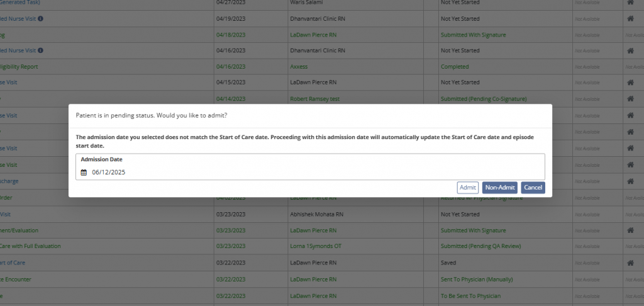Open the Encounter task dated 03/22/2023

tap(16, 279)
